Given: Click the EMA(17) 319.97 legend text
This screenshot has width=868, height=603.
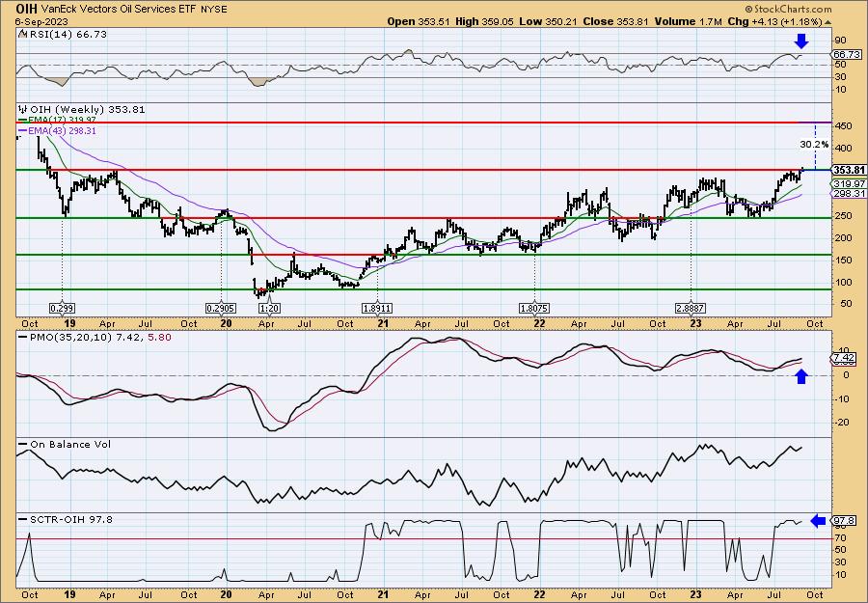Looking at the screenshot, I should click(x=62, y=121).
